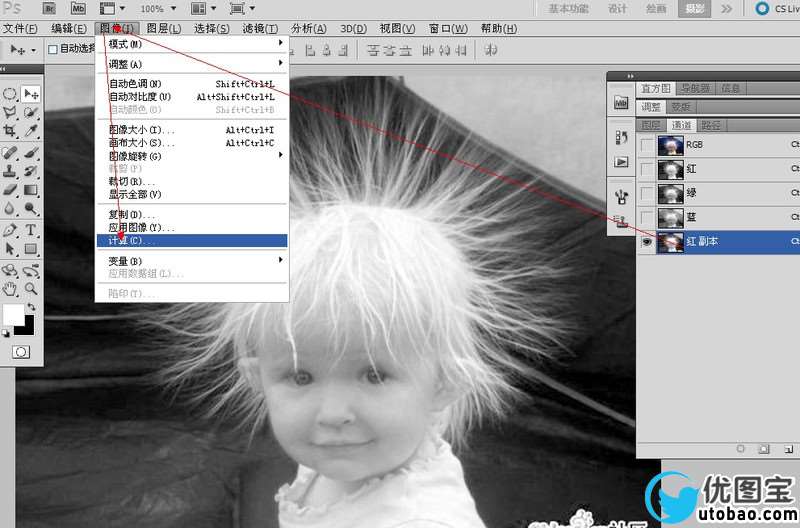Viewport: 800px width, 528px height.
Task: Load channel as selection icon
Action: (741, 448)
